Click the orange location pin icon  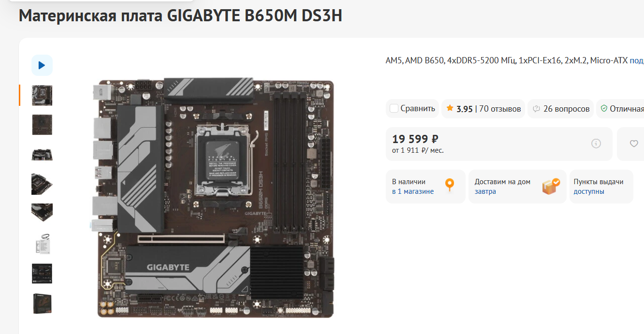(x=450, y=185)
